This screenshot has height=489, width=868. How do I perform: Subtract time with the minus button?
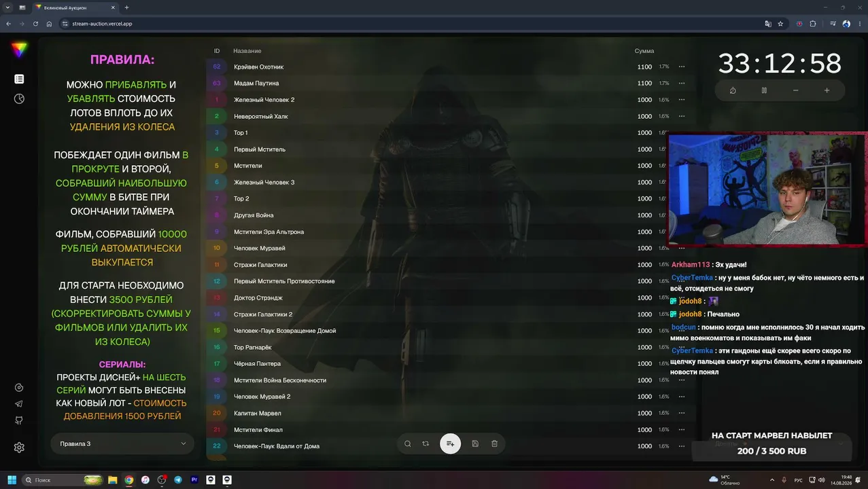(x=795, y=90)
